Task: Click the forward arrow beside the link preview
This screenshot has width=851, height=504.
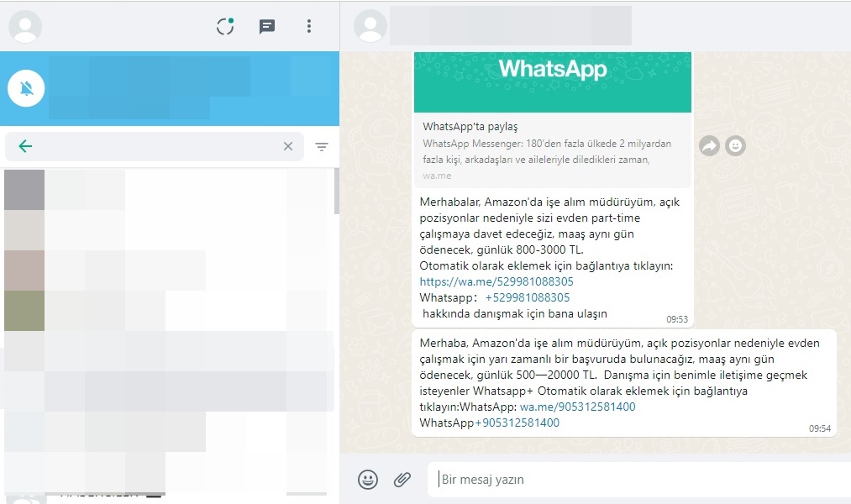Action: [709, 145]
